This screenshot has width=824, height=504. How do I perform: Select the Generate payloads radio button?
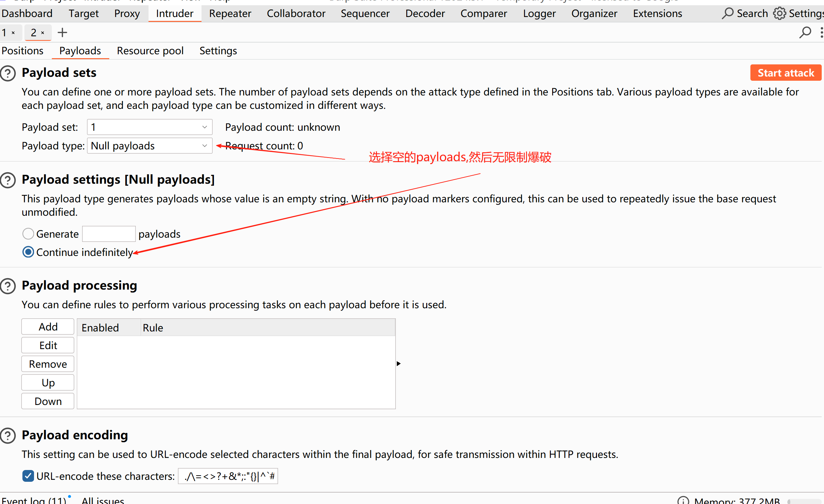point(28,234)
